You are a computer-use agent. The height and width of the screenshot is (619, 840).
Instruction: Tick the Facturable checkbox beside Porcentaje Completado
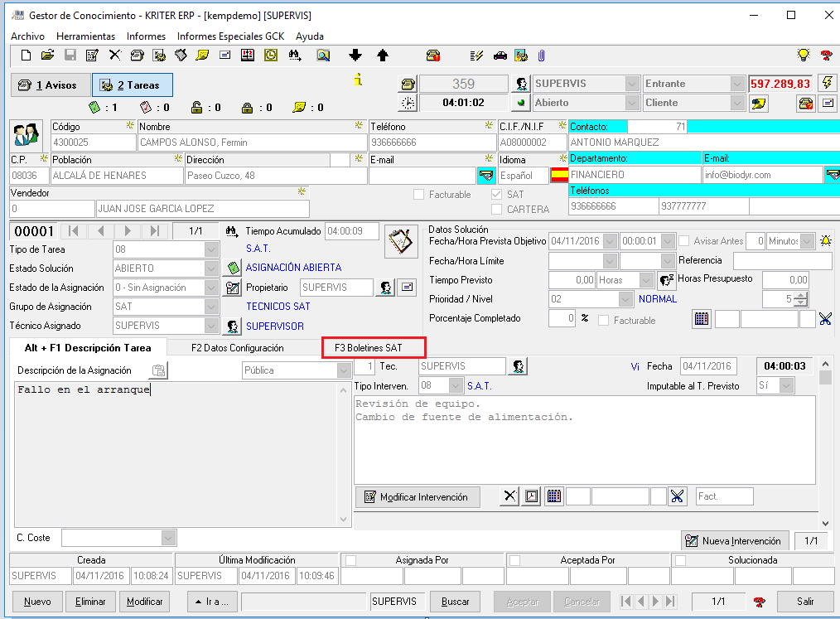tap(604, 321)
